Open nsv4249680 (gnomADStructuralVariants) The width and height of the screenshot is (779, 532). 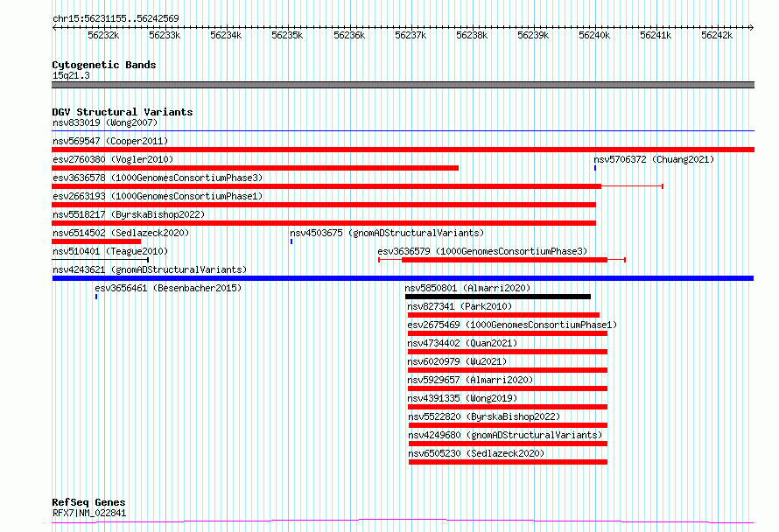pyautogui.click(x=505, y=435)
